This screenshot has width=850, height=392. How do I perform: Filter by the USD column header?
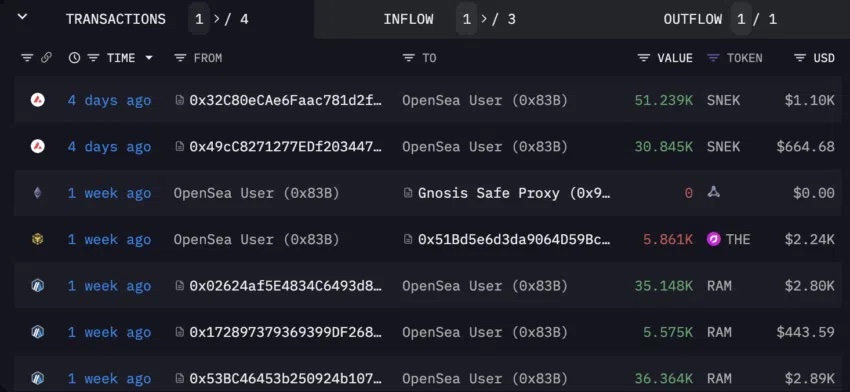point(814,57)
